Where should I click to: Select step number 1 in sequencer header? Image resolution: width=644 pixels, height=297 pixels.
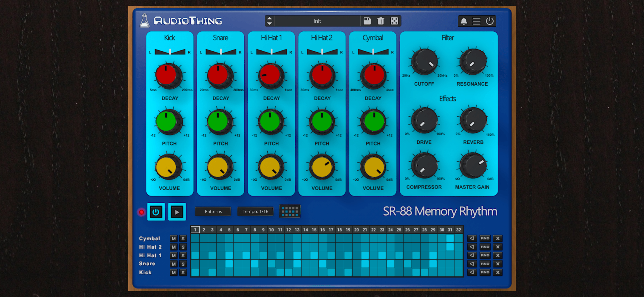(x=195, y=230)
